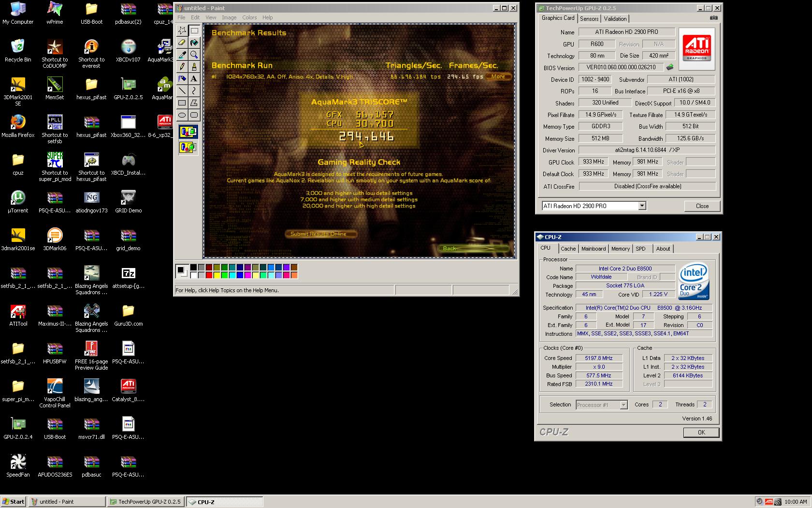Click the GPU-Z screenshot camera icon
812x508 pixels.
click(713, 18)
